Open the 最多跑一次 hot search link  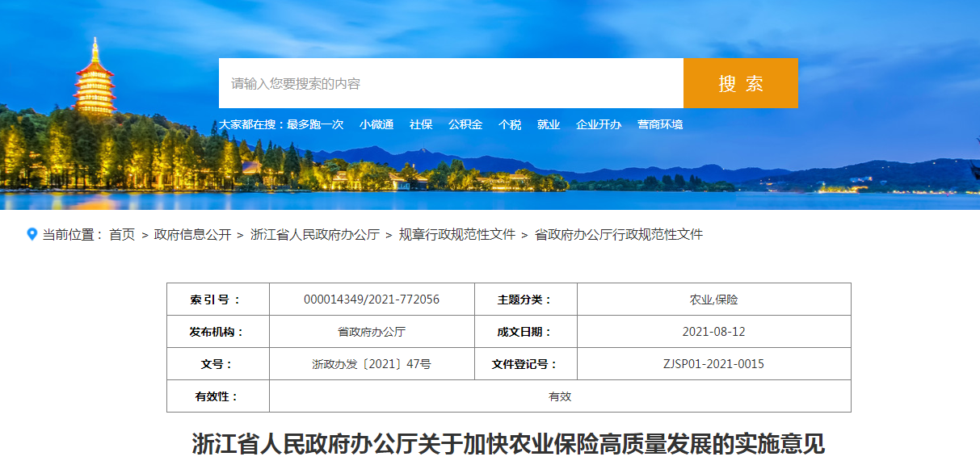[x=315, y=124]
